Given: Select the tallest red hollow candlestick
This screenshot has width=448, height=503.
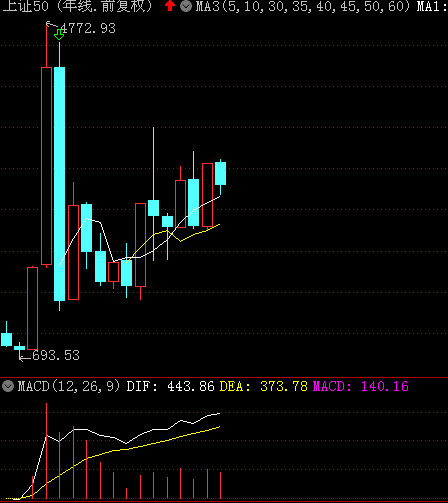Looking at the screenshot, I should tap(46, 166).
